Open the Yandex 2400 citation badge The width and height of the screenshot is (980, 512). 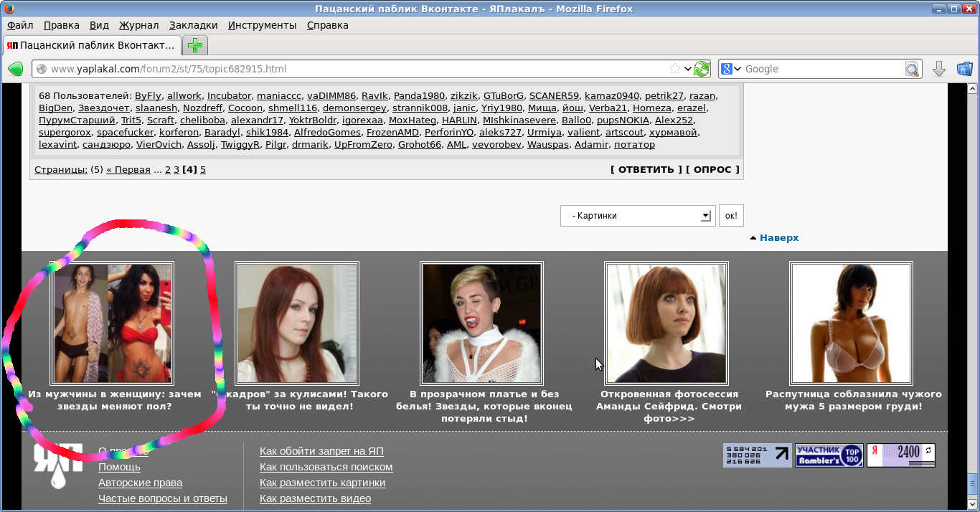click(x=900, y=455)
